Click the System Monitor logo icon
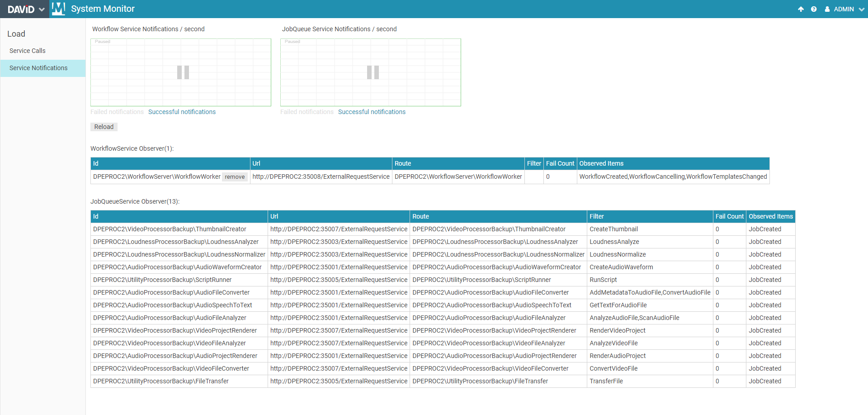Viewport: 868px width, 415px height. click(x=58, y=9)
